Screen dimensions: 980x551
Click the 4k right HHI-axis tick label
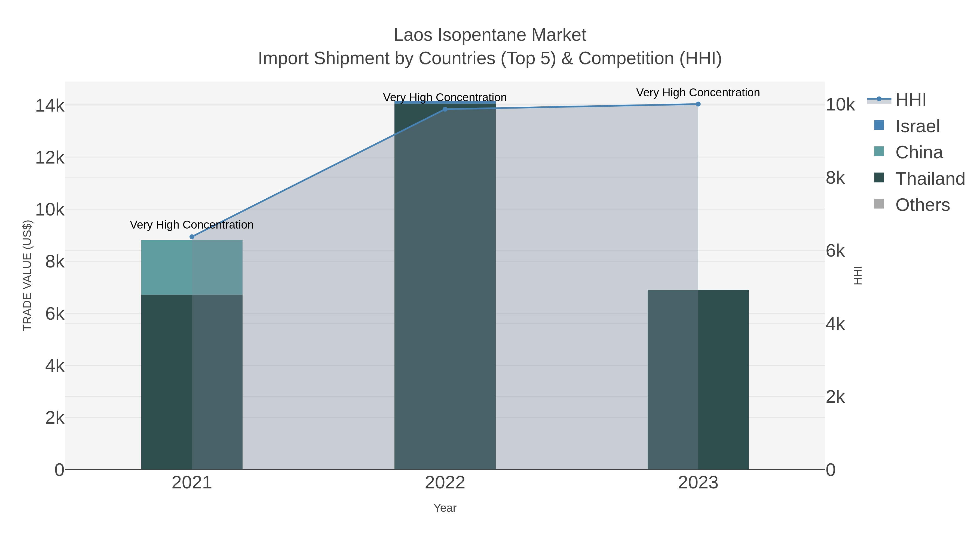pyautogui.click(x=835, y=324)
